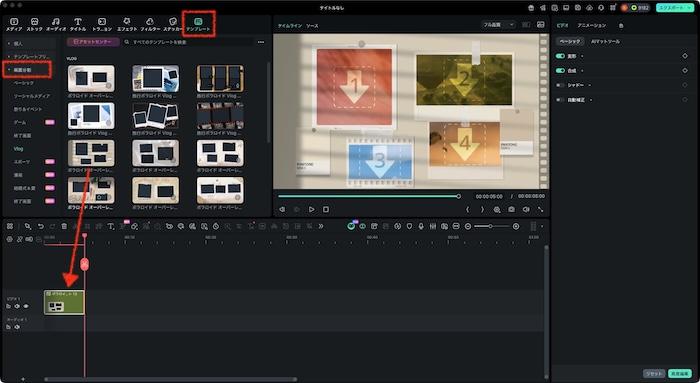Click the play button in preview
Viewport: 700px width, 383px height.
pyautogui.click(x=312, y=209)
